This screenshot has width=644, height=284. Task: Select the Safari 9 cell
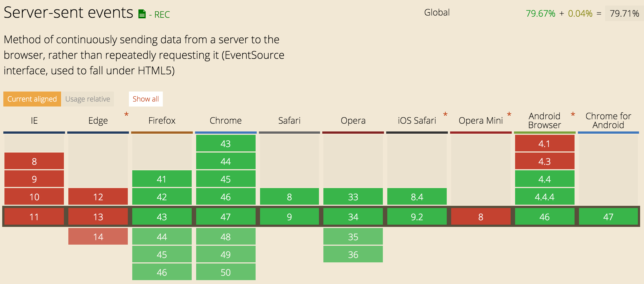(289, 217)
